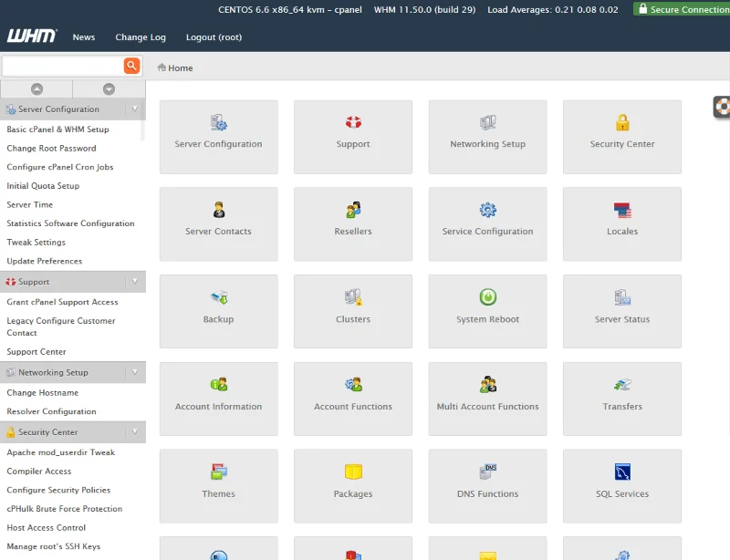This screenshot has width=730, height=560.
Task: Click the orange search magnifier button
Action: (x=131, y=66)
